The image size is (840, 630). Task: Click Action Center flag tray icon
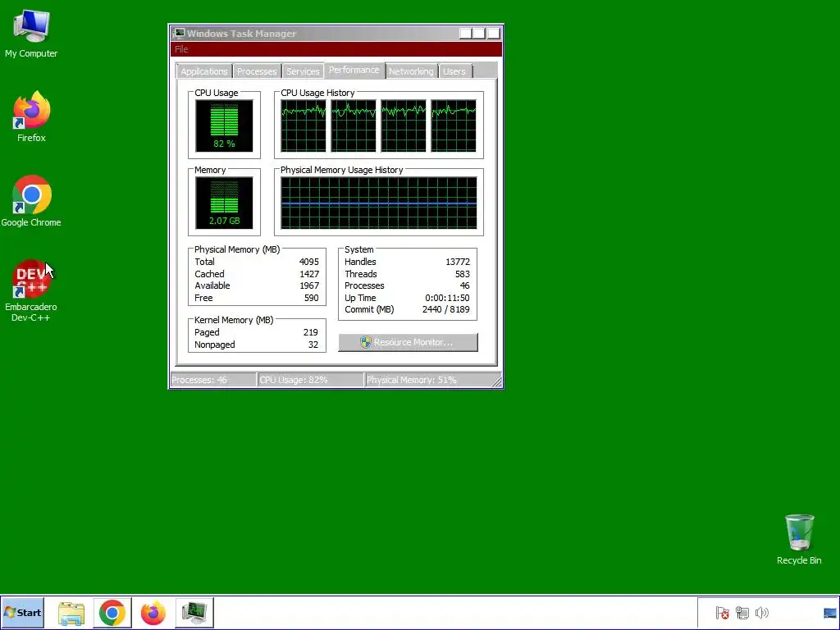coord(722,612)
